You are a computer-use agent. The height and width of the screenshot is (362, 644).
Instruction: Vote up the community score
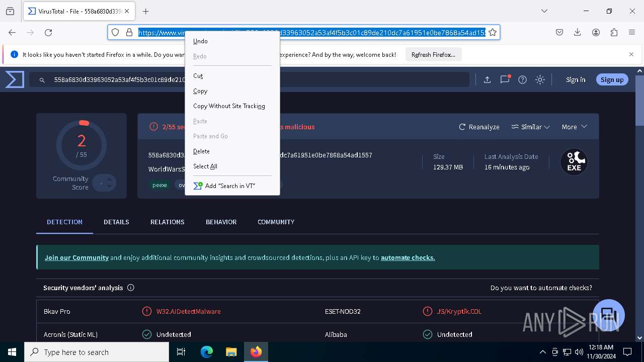[109, 179]
